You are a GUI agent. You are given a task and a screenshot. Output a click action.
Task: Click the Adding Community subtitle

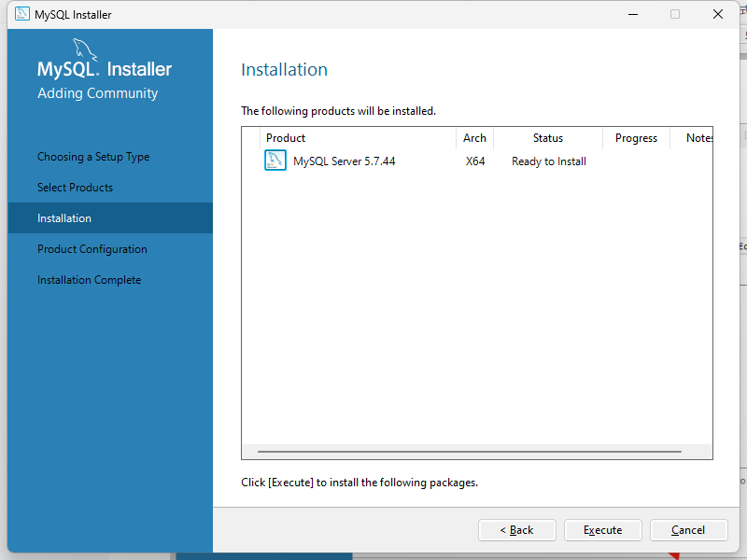98,93
